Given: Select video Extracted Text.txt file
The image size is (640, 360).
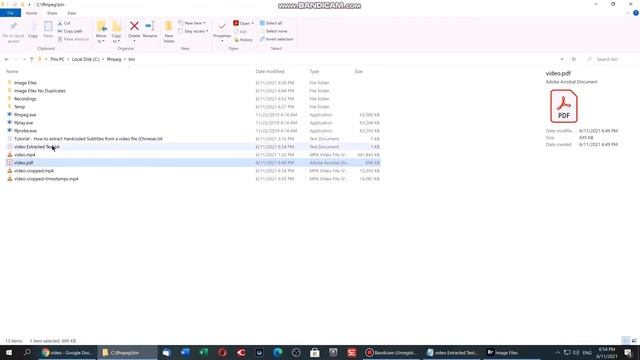Looking at the screenshot, I should point(37,147).
